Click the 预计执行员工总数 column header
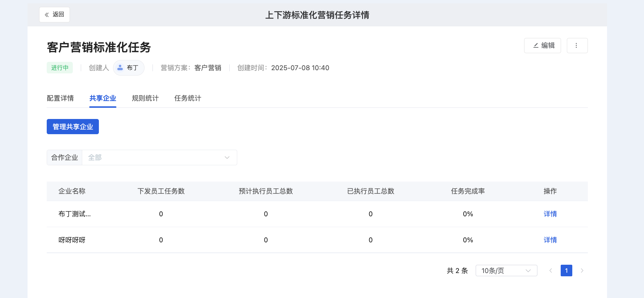 tap(266, 191)
